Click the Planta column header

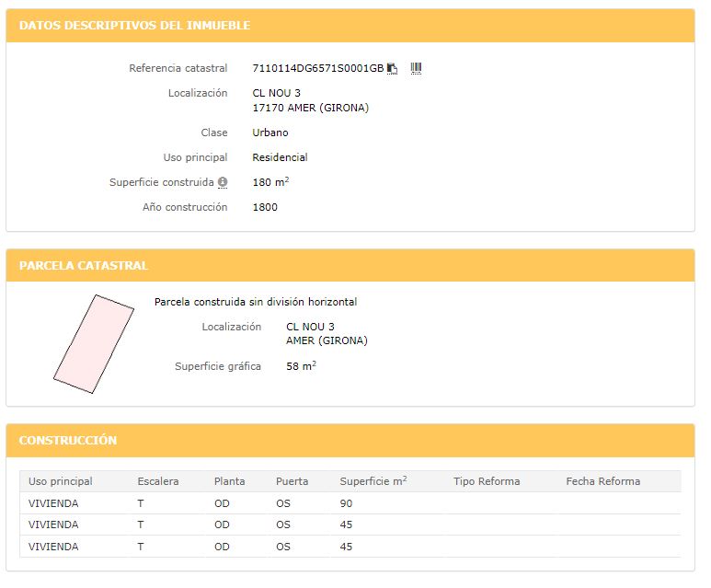[229, 481]
